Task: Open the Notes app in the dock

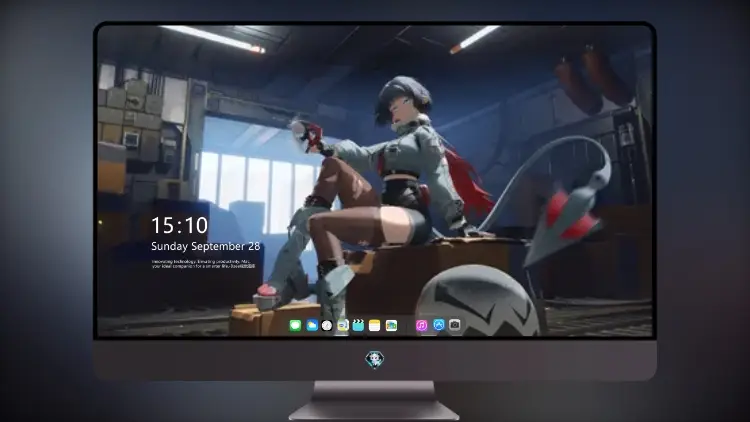Action: (x=375, y=325)
